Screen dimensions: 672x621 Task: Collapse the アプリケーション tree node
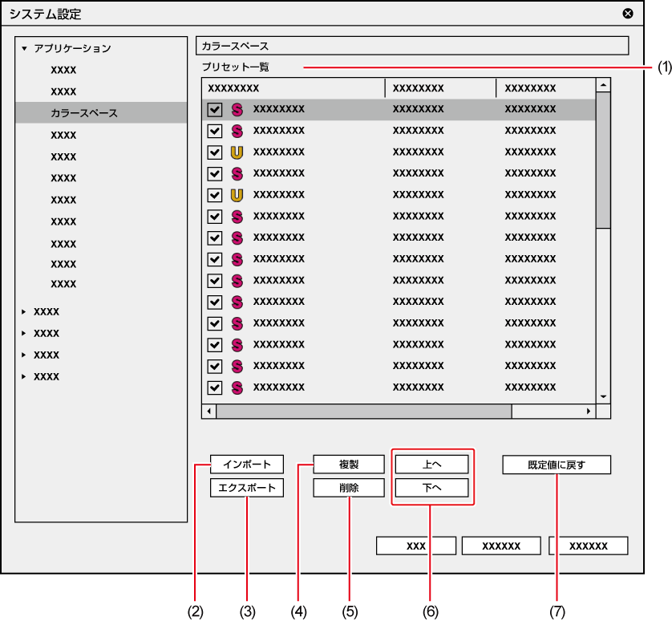coord(25,49)
